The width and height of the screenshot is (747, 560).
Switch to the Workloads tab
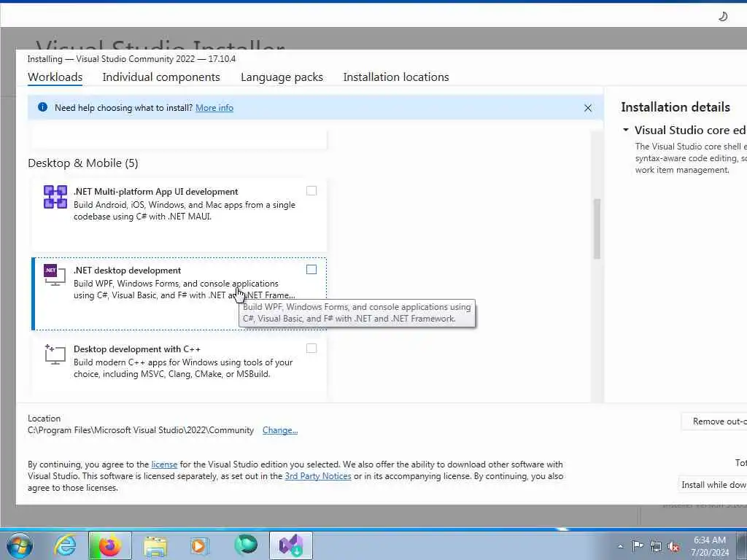click(55, 77)
